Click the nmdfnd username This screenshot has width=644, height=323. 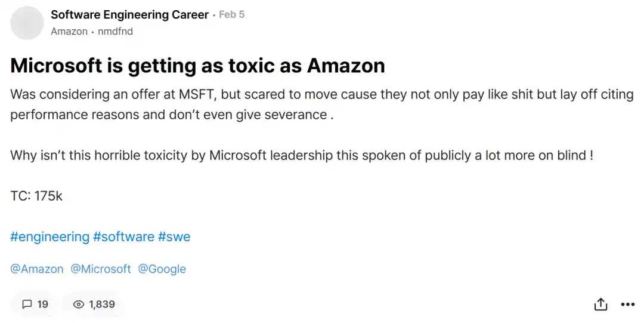click(116, 32)
